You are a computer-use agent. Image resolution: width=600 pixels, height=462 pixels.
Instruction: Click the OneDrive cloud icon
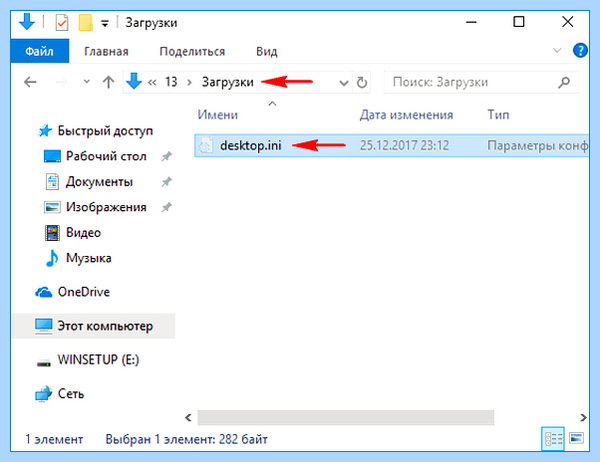click(44, 292)
